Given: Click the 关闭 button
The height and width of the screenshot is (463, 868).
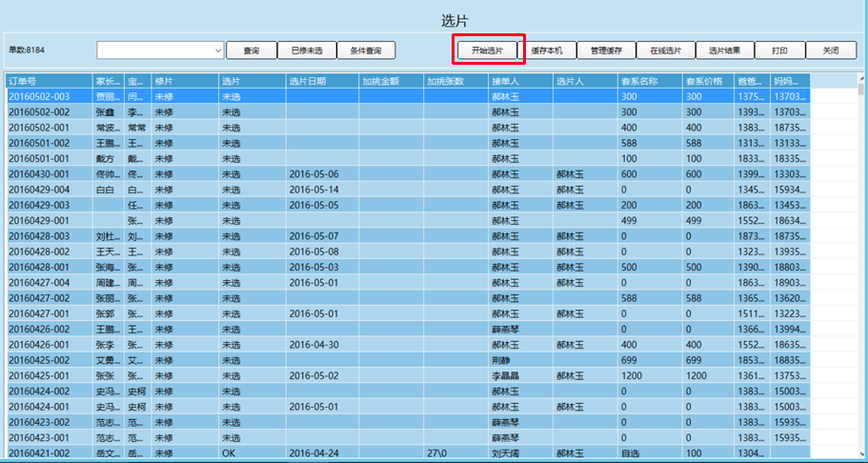Looking at the screenshot, I should pos(830,50).
